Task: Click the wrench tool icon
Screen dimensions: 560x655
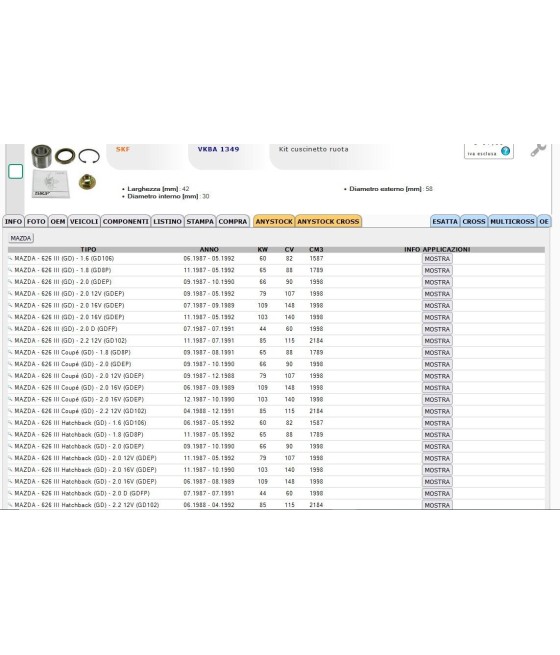Action: point(538,150)
